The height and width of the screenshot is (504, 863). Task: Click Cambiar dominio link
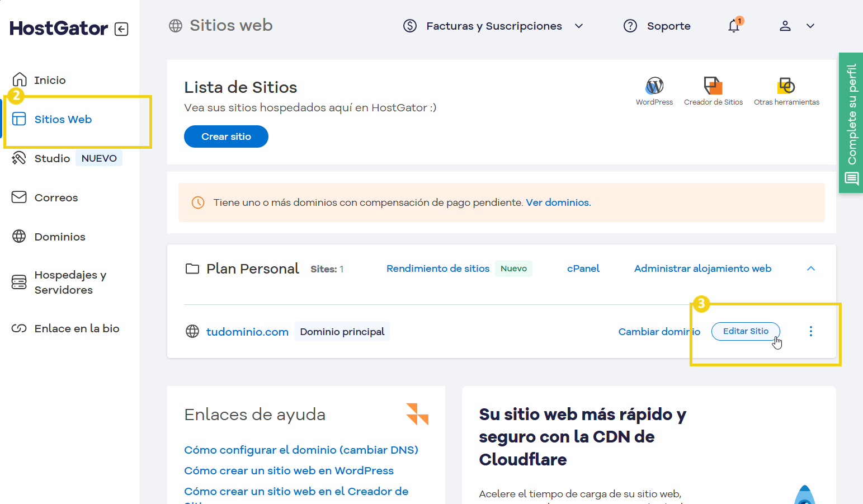tap(659, 332)
